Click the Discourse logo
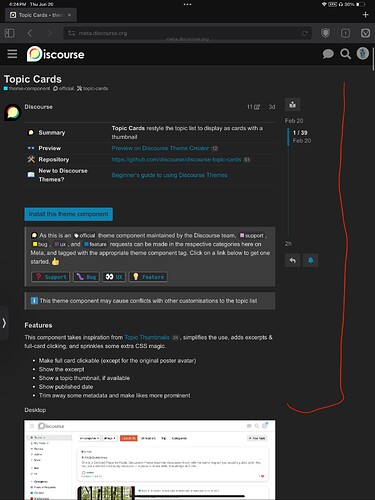This screenshot has height=500, width=375. tap(56, 54)
